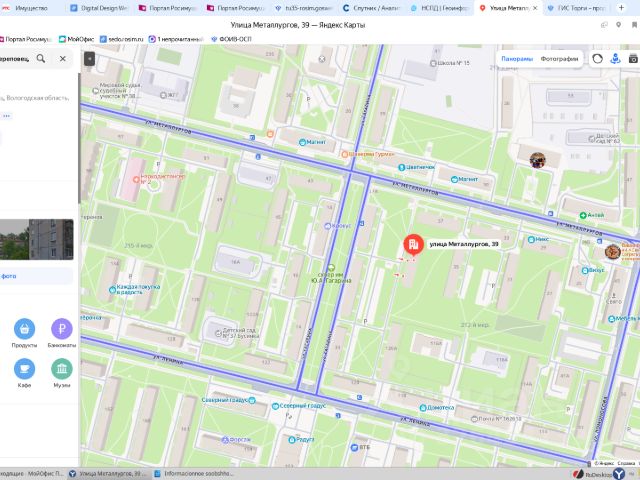
Task: Click the Радуга place marker
Action: pyautogui.click(x=291, y=440)
